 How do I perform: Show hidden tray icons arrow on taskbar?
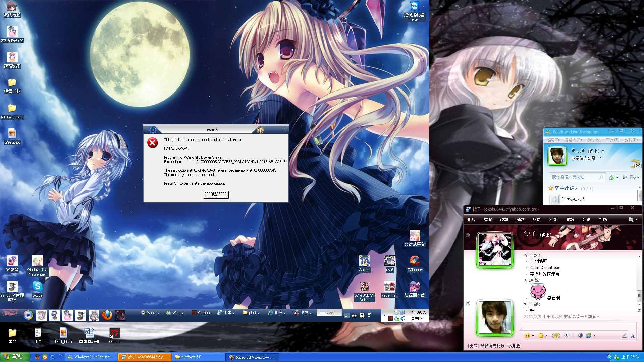pos(610,357)
